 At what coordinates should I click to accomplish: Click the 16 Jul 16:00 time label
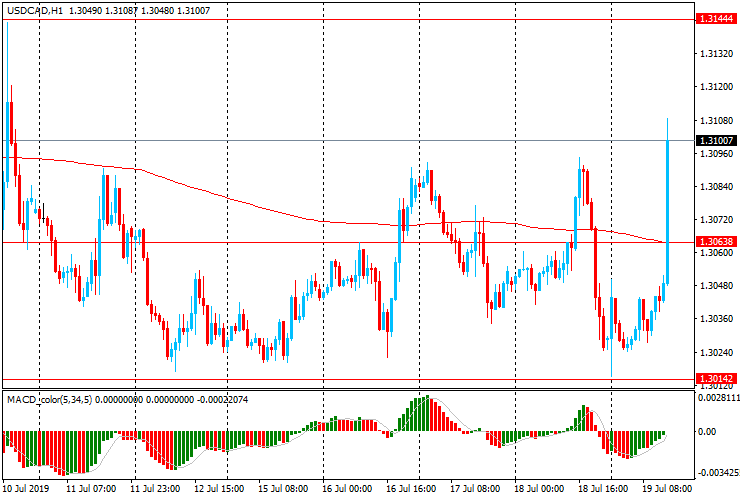pyautogui.click(x=411, y=488)
